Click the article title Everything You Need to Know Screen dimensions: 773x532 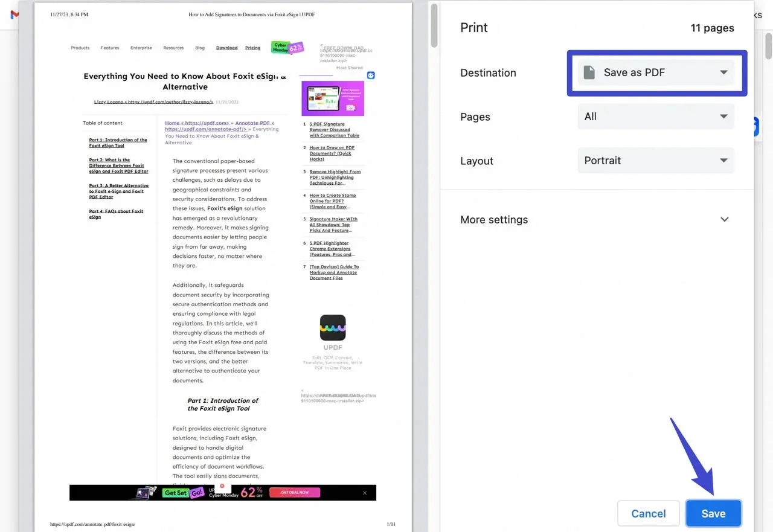click(185, 82)
